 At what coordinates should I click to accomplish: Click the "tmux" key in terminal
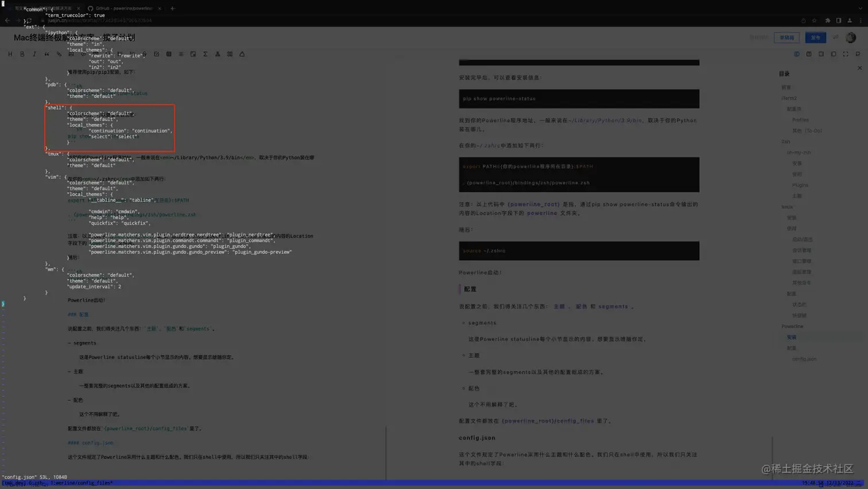pyautogui.click(x=54, y=154)
